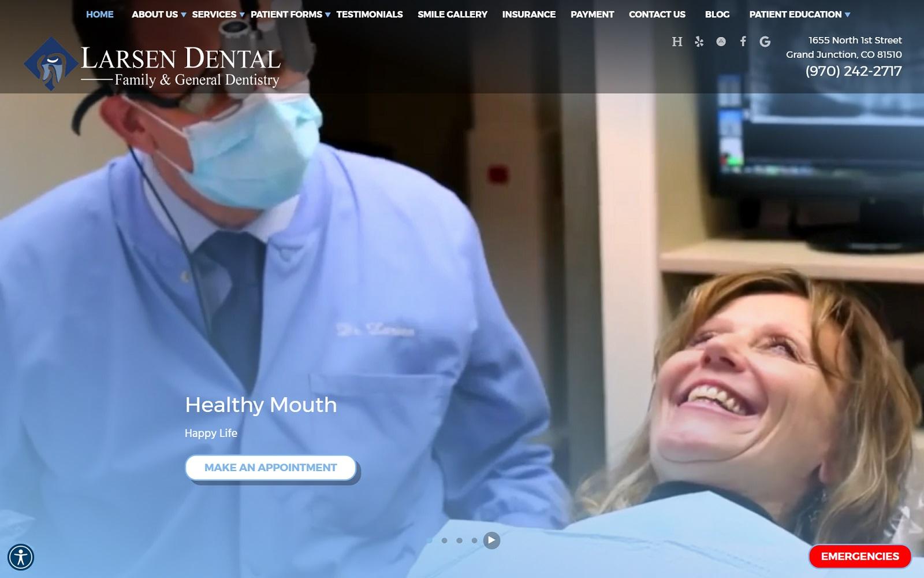This screenshot has width=924, height=578.
Task: Jump to the fourth slide indicator dot
Action: click(x=474, y=540)
